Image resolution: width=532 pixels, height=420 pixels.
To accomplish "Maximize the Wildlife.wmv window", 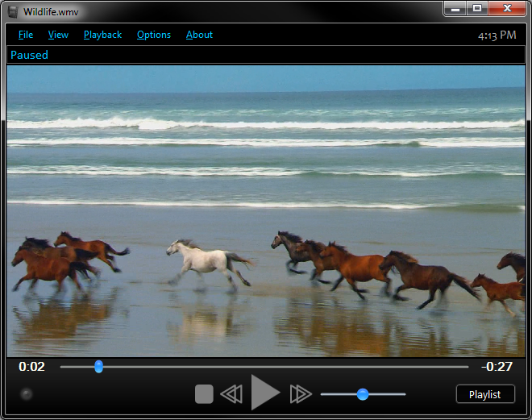I will (477, 8).
